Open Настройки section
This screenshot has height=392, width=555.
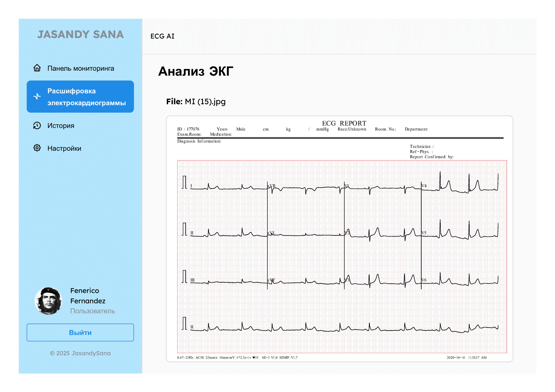(x=64, y=148)
